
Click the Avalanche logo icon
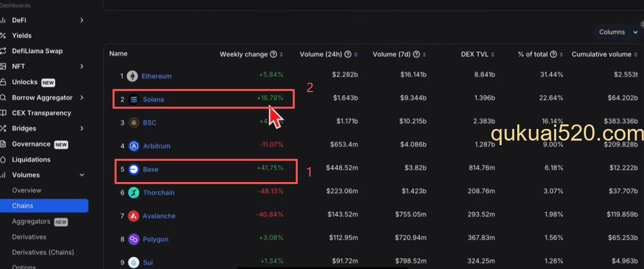click(134, 216)
